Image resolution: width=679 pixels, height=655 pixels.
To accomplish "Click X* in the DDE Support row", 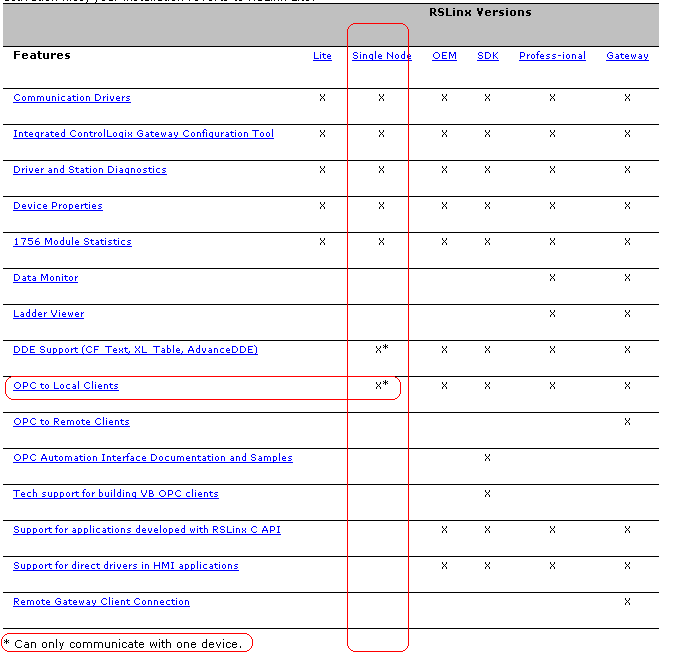I will 382,349.
